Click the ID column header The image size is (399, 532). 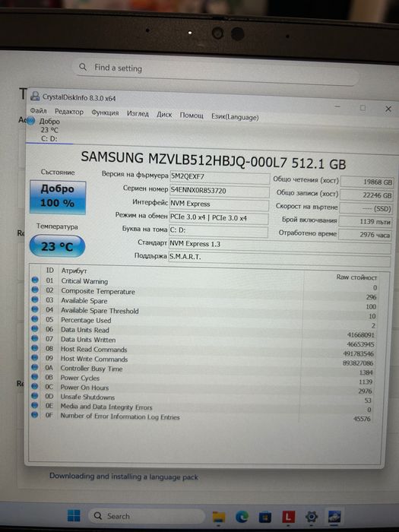point(50,270)
